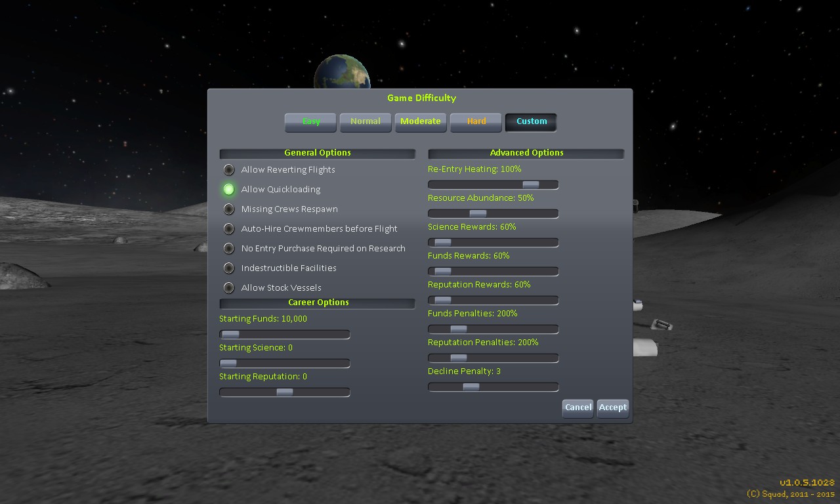The width and height of the screenshot is (840, 504).
Task: Adjust the Funds Rewards slider
Action: (x=493, y=272)
